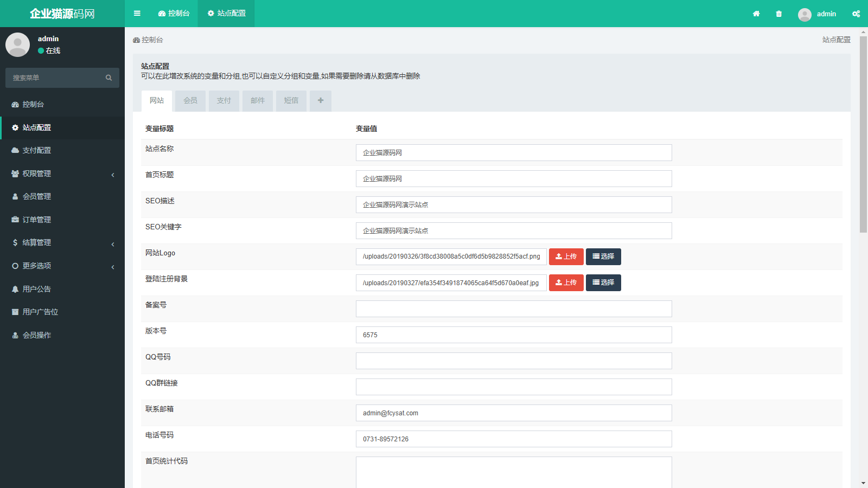The height and width of the screenshot is (488, 868).
Task: Click the sidebar admin profile picture
Action: click(17, 44)
